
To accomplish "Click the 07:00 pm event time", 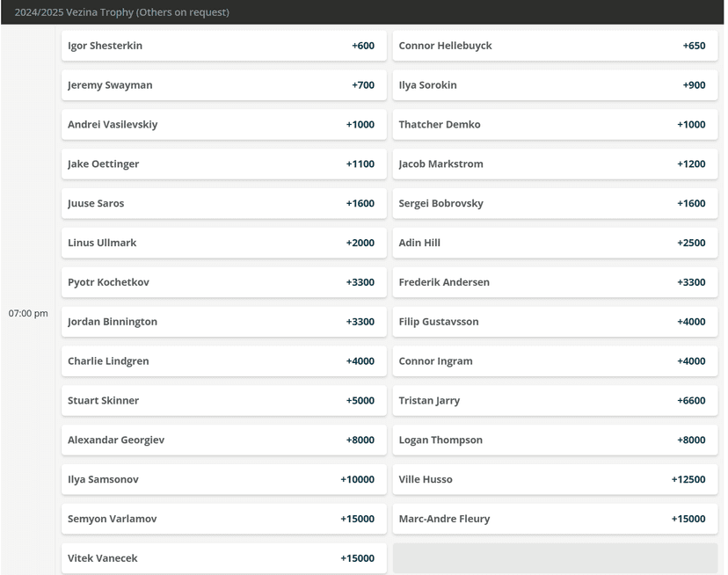I will (x=28, y=314).
